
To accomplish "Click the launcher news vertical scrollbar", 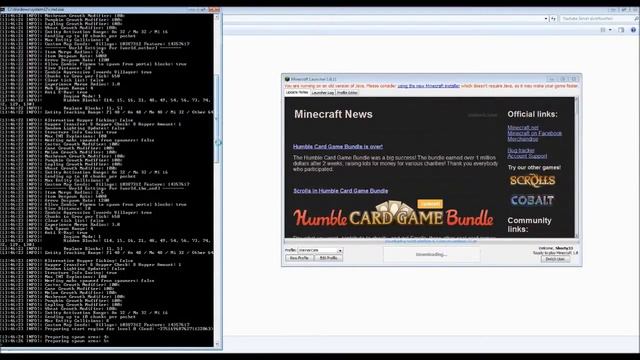I will coord(577,167).
